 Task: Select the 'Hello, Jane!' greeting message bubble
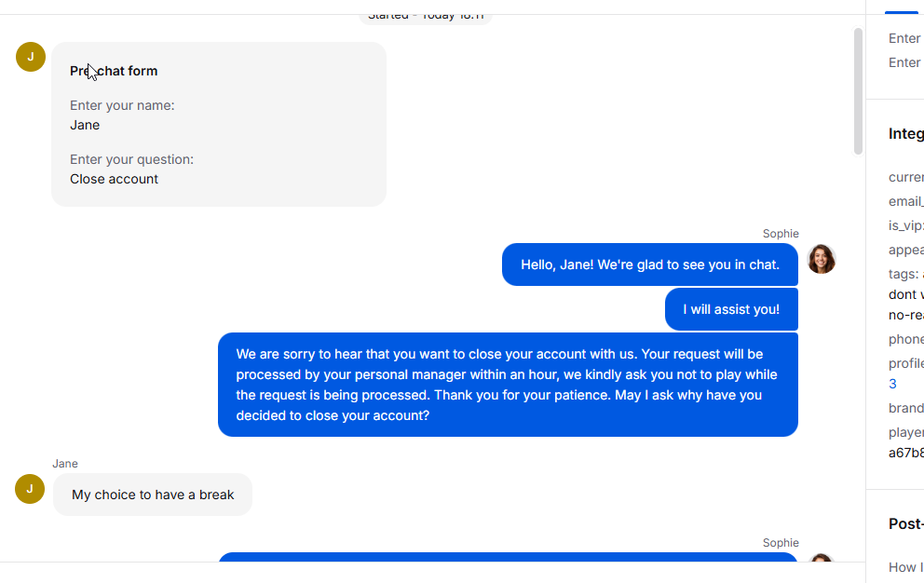point(650,264)
